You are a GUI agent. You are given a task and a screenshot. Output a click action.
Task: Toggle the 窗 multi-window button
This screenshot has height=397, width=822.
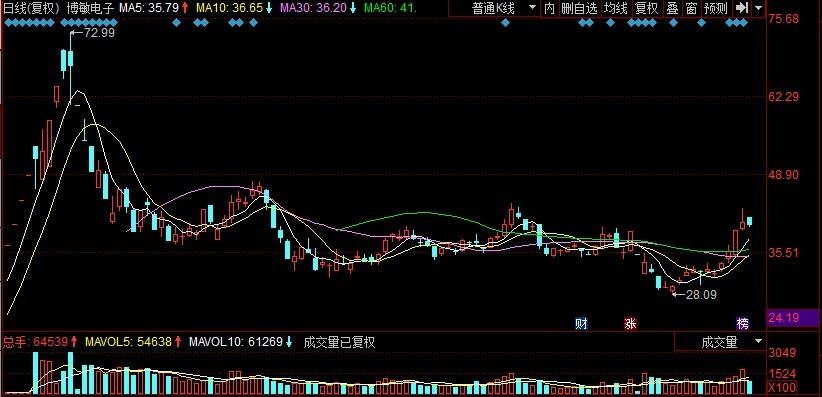pyautogui.click(x=691, y=8)
